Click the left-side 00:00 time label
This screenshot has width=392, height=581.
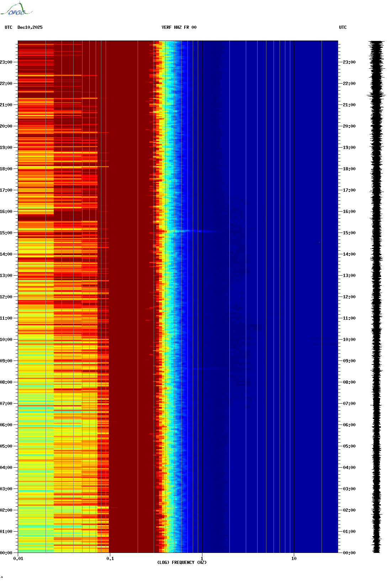point(6,553)
